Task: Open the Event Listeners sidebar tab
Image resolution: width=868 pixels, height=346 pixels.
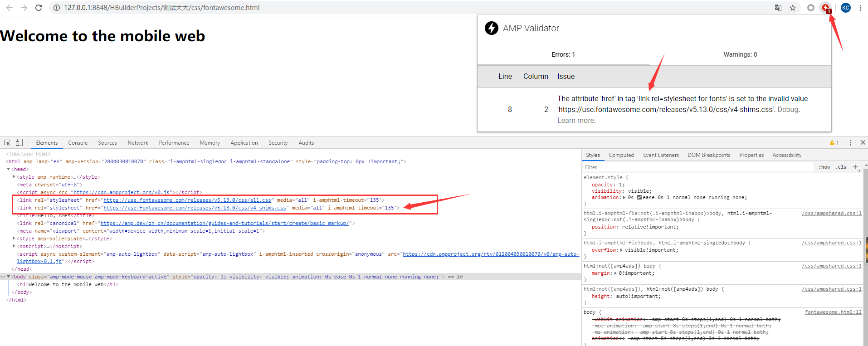Action: [x=661, y=155]
